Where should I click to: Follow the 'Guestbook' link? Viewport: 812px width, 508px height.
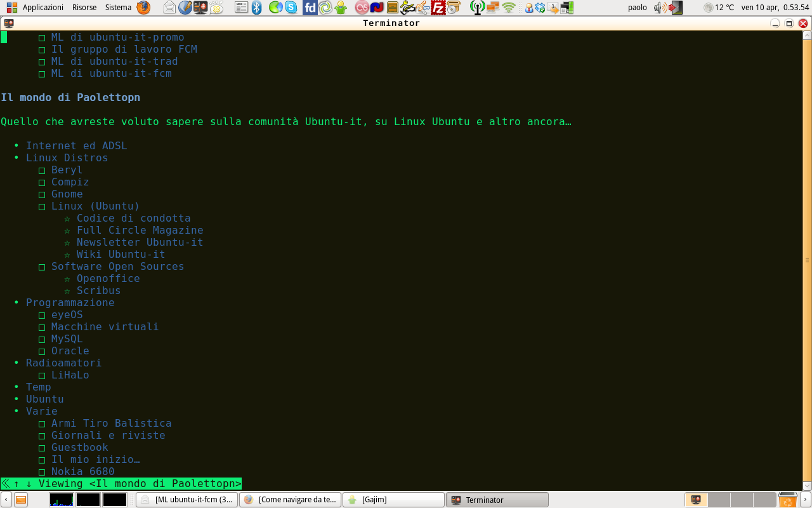(80, 448)
